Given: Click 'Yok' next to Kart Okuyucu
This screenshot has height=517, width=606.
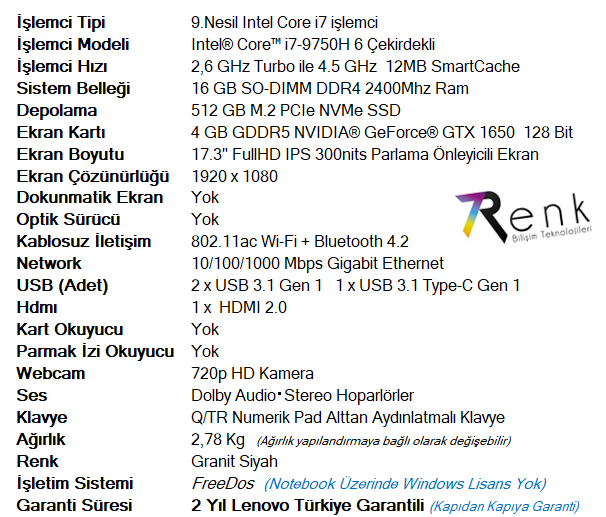Looking at the screenshot, I should coord(205,330).
